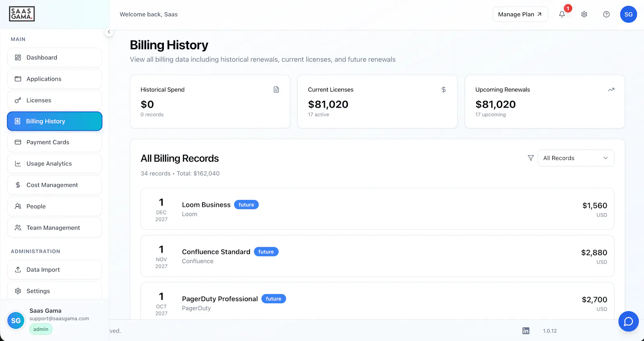Click the Cost Management dollar icon

[x=18, y=185]
